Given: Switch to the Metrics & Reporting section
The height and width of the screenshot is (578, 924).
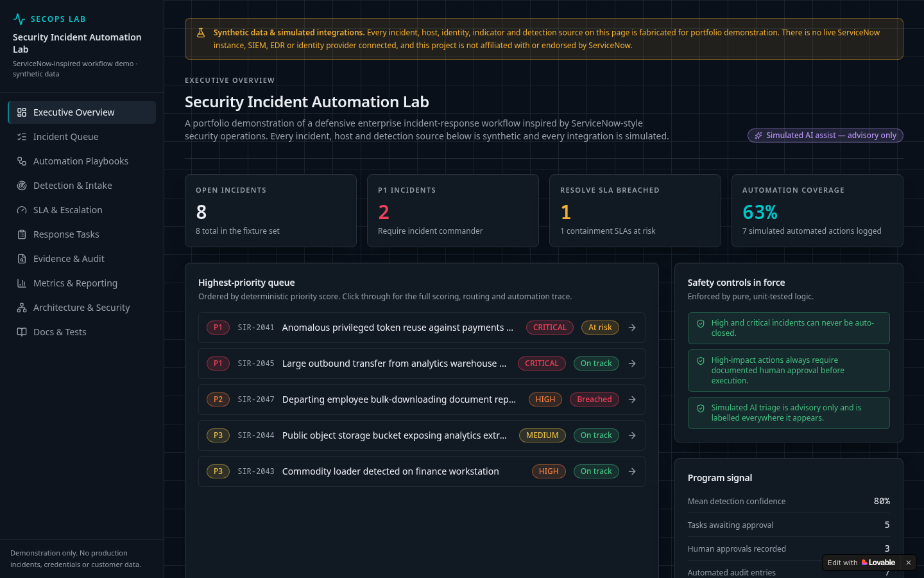Looking at the screenshot, I should coord(82,283).
